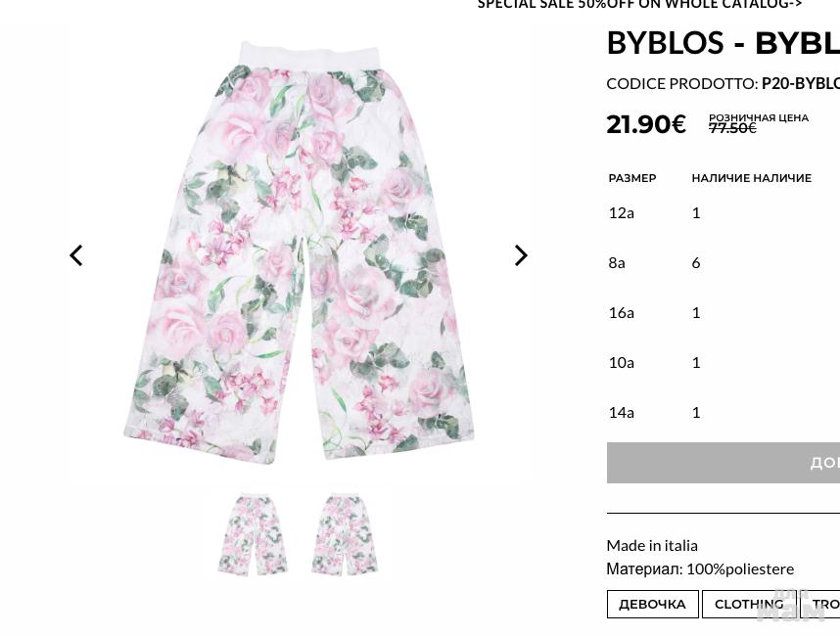Choose size 8a row
The image size is (840, 636).
[x=723, y=263]
